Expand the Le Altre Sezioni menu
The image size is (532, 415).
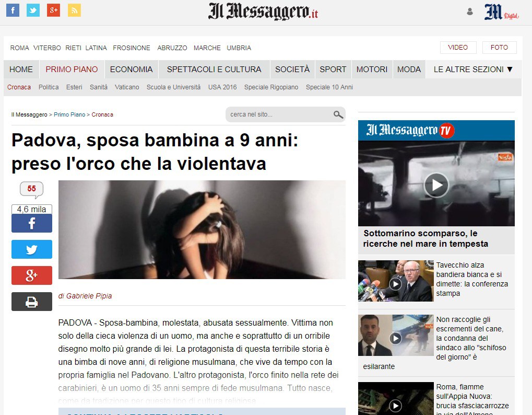coord(473,69)
